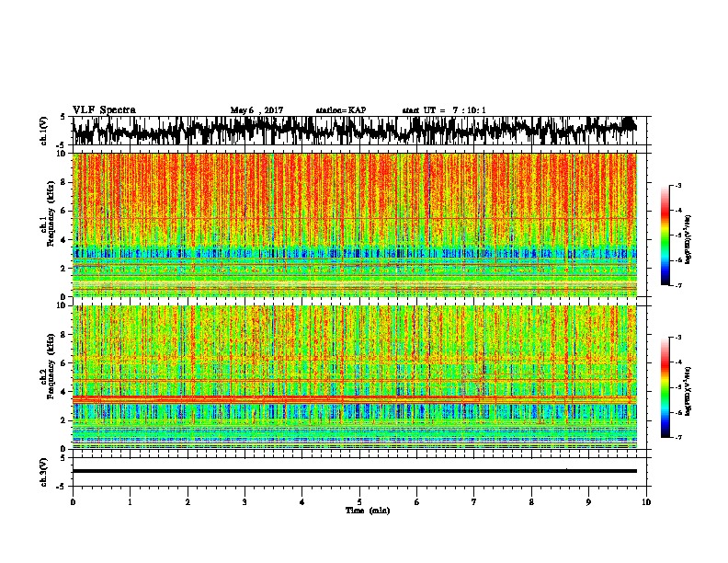Click the ch.2 spectrogram color bar
The image size is (728, 563).
pos(665,387)
